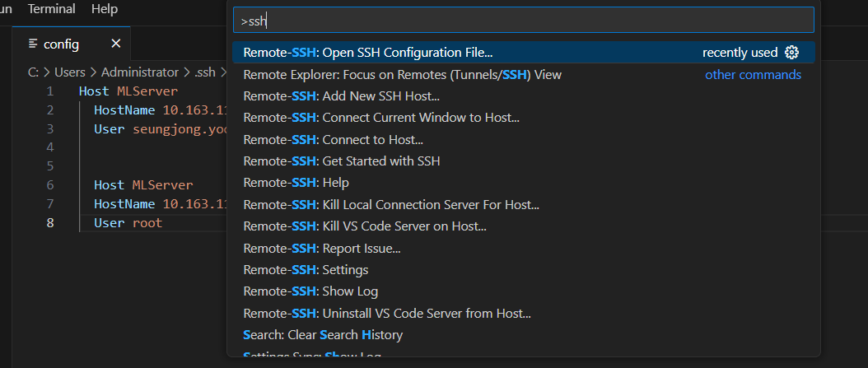This screenshot has height=368, width=868.
Task: Click C: drive in the breadcrumb
Action: (x=33, y=72)
